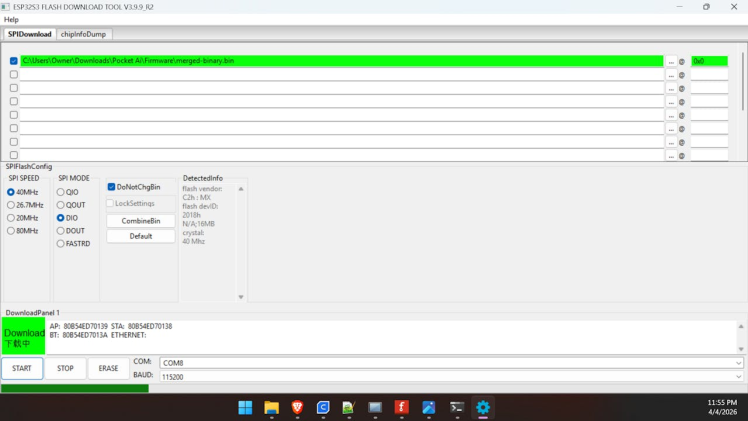This screenshot has width=748, height=421.
Task: Click the CombineBin button
Action: tap(141, 221)
